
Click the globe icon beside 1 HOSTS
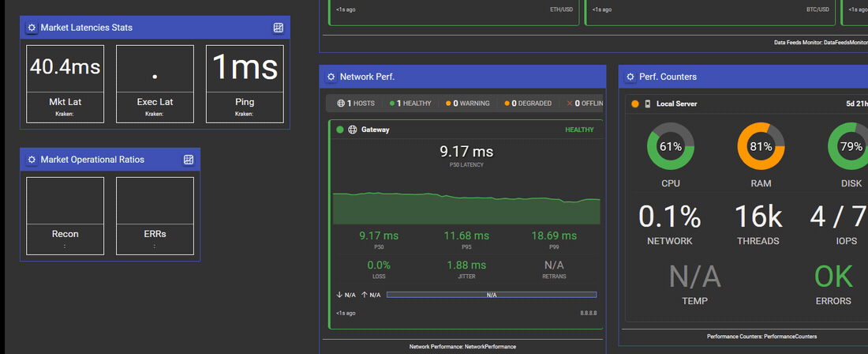(x=342, y=103)
